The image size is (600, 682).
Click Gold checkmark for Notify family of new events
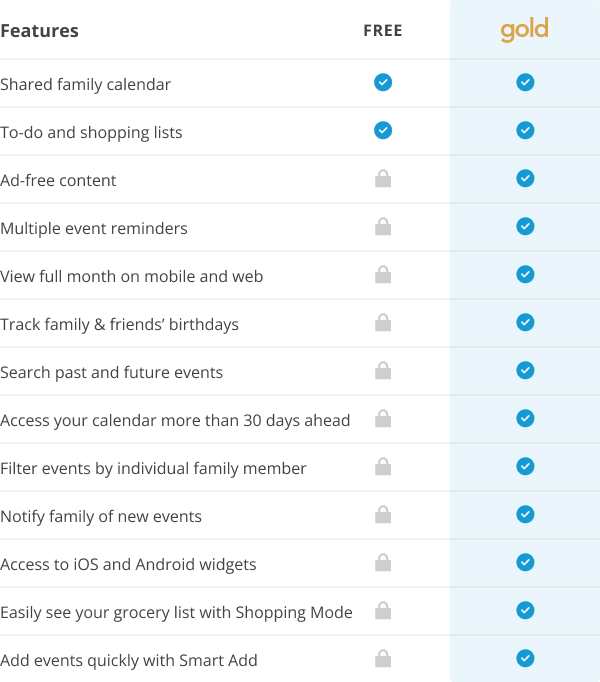pyautogui.click(x=525, y=514)
